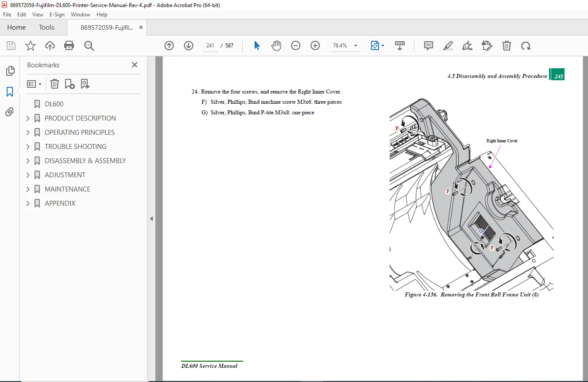The image size is (588, 382).
Task: Open the Window menu
Action: [x=81, y=15]
